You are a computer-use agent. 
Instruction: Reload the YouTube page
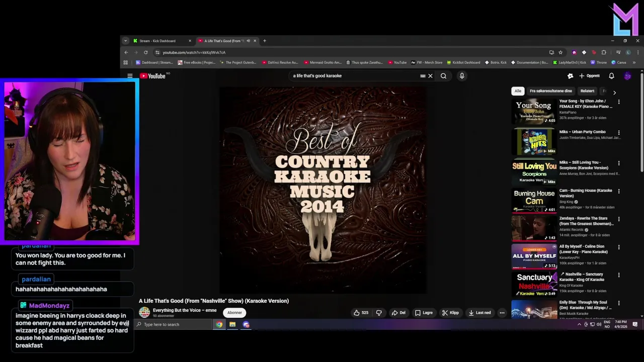[x=146, y=52]
